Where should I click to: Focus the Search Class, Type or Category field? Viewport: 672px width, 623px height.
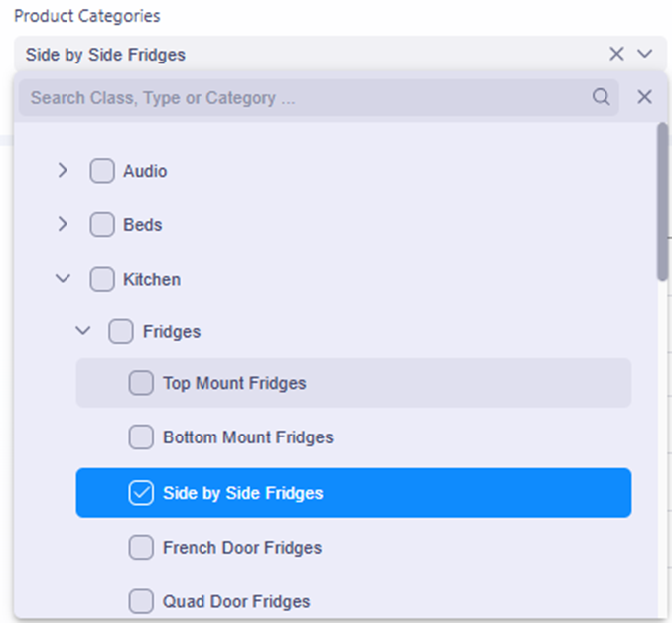coord(298,98)
